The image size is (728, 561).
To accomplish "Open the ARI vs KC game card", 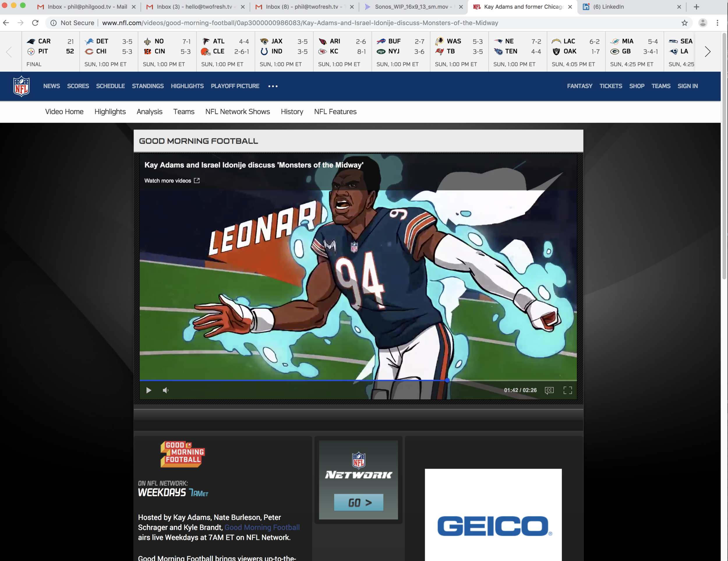I will click(x=342, y=52).
